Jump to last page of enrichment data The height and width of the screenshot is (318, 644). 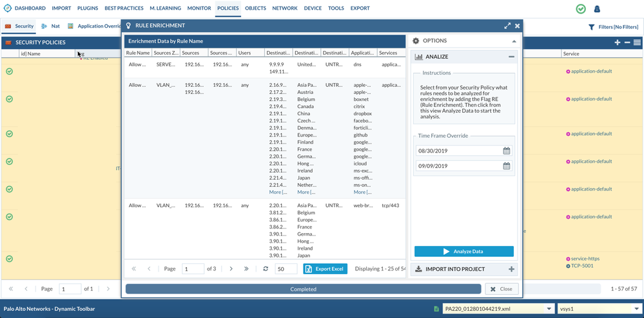(x=246, y=268)
